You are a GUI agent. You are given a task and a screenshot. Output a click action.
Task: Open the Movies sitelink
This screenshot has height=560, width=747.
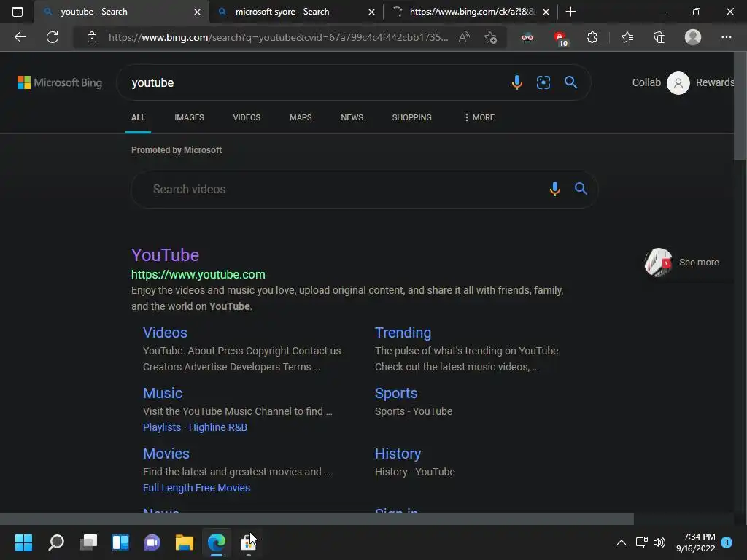tap(166, 454)
